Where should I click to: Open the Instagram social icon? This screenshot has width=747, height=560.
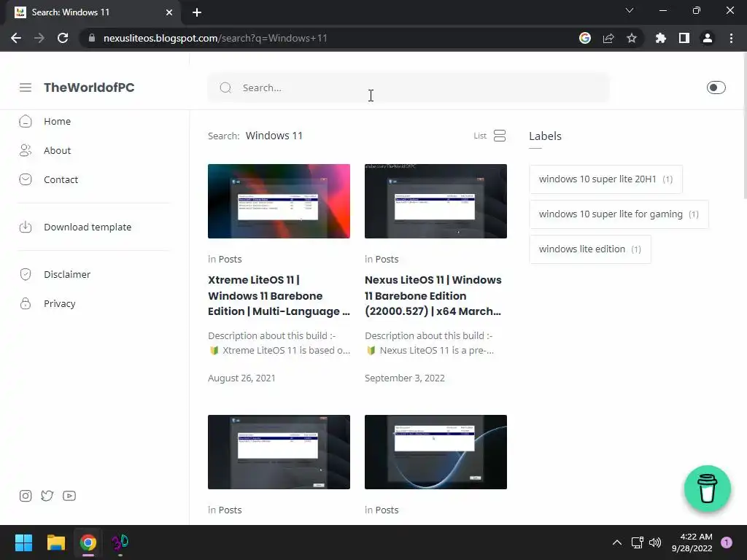26,496
